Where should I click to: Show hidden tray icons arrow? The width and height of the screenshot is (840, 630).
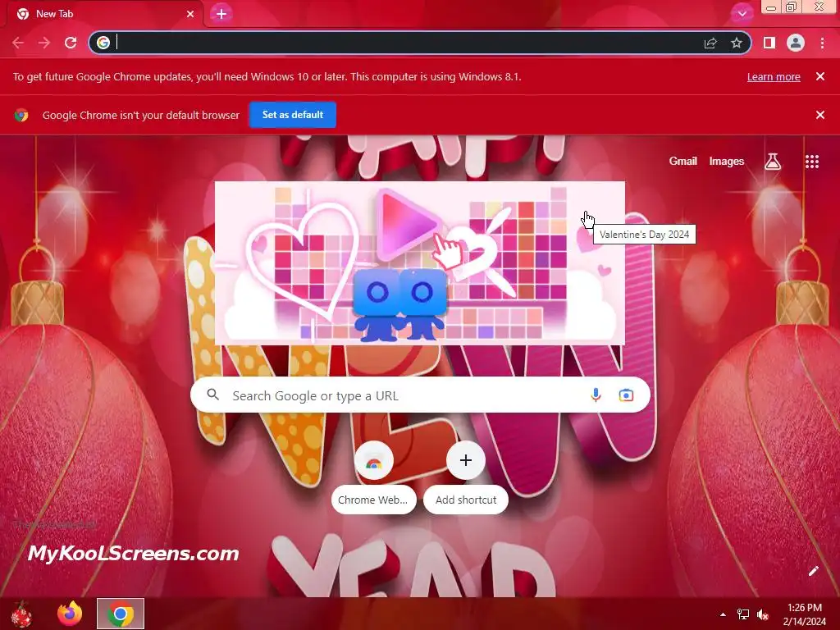click(724, 614)
